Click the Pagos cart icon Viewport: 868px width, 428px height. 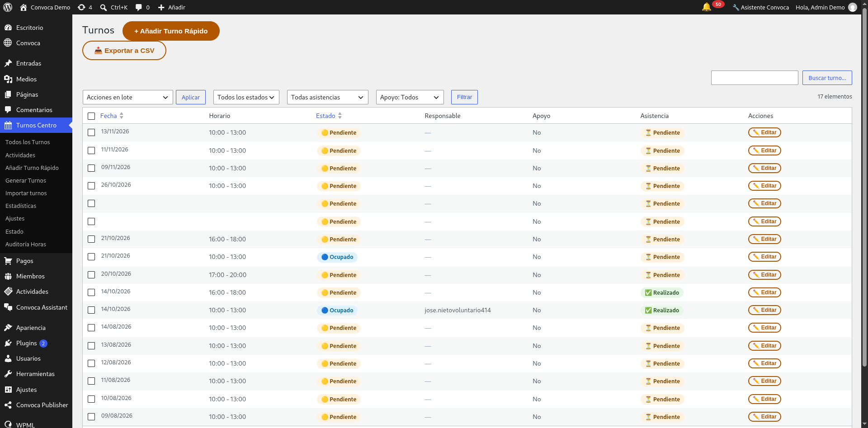[x=8, y=261]
